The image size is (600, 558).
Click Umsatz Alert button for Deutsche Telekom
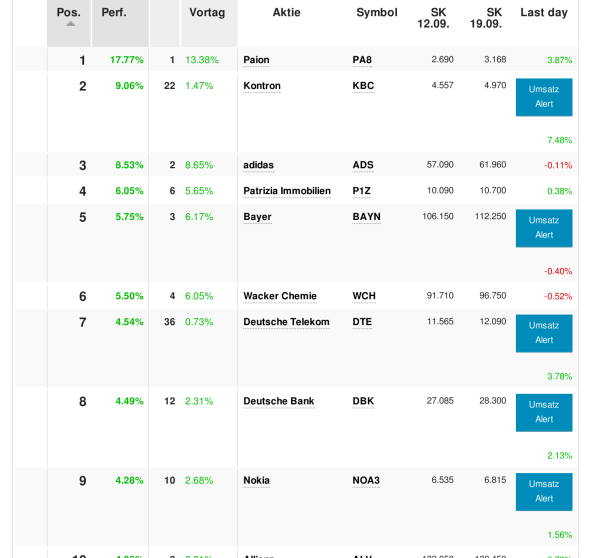click(x=544, y=333)
